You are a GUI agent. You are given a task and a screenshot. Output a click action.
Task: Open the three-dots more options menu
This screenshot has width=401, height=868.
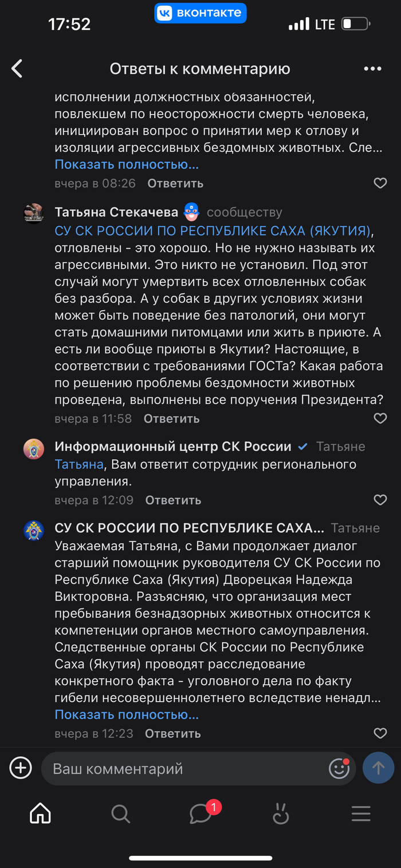tap(372, 69)
